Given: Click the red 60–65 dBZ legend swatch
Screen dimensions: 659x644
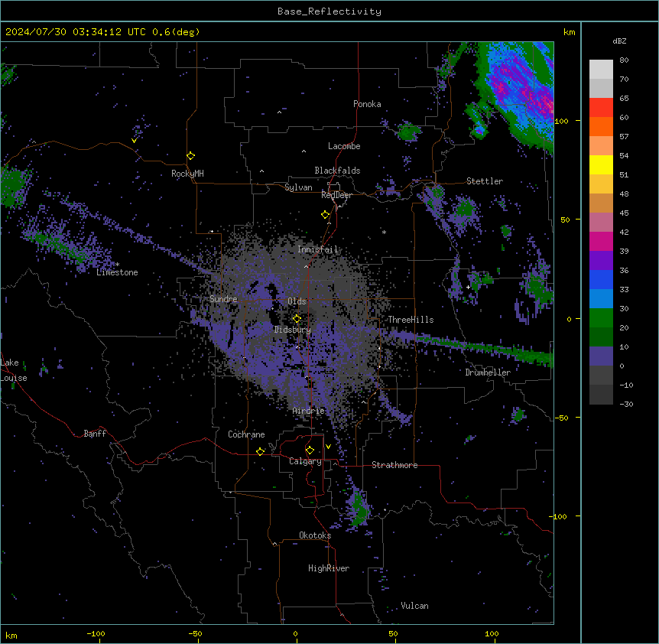Looking at the screenshot, I should tap(601, 108).
